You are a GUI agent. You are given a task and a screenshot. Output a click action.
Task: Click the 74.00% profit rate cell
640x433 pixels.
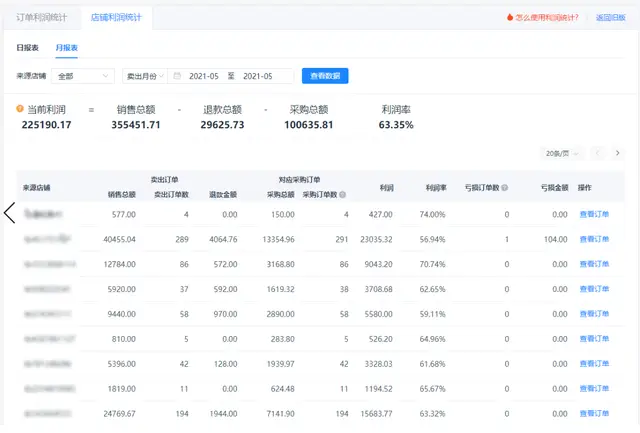point(432,214)
